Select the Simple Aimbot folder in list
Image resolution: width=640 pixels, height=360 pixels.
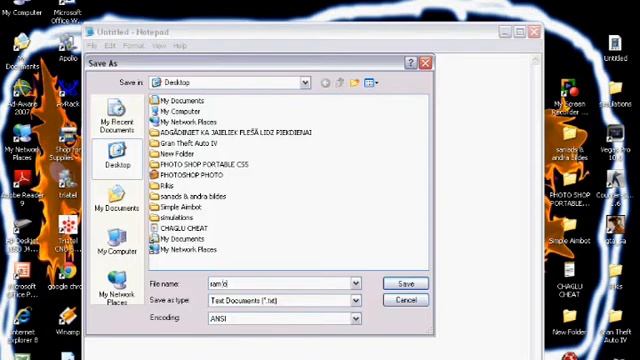[176, 207]
